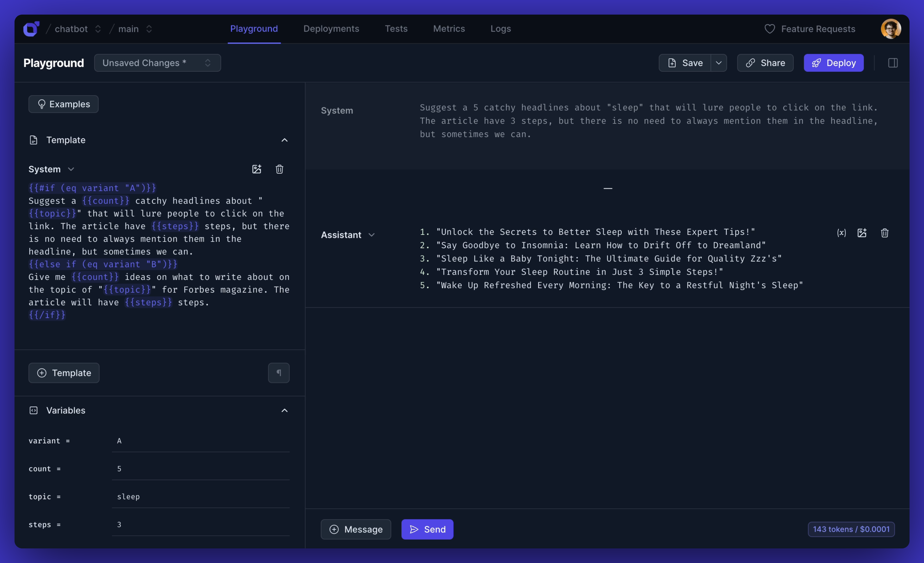Open the Unsaved Changes version selector
This screenshot has height=563, width=924.
pyautogui.click(x=157, y=63)
